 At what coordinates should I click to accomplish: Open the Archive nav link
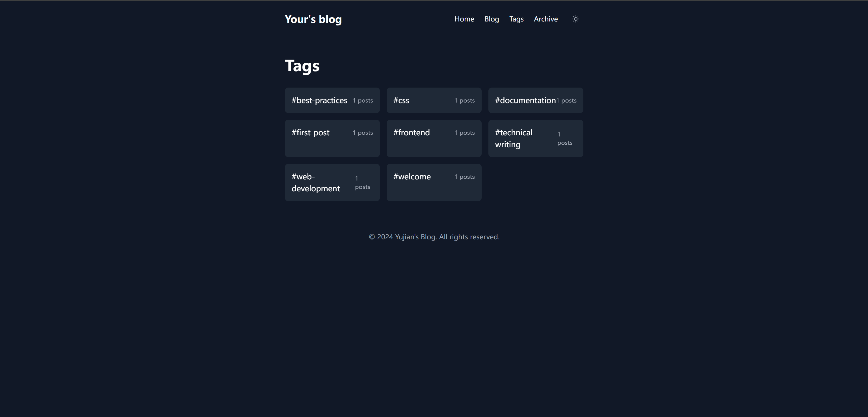coord(546,19)
